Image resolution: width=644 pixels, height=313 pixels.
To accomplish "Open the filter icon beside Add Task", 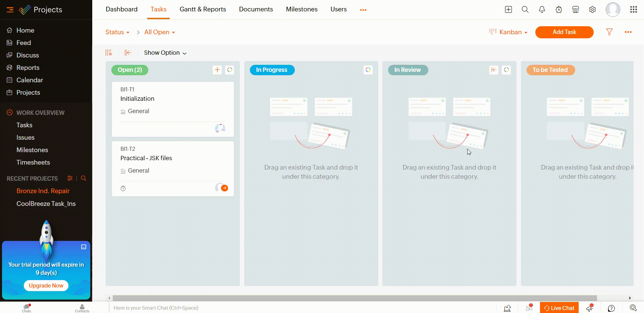I will [609, 32].
